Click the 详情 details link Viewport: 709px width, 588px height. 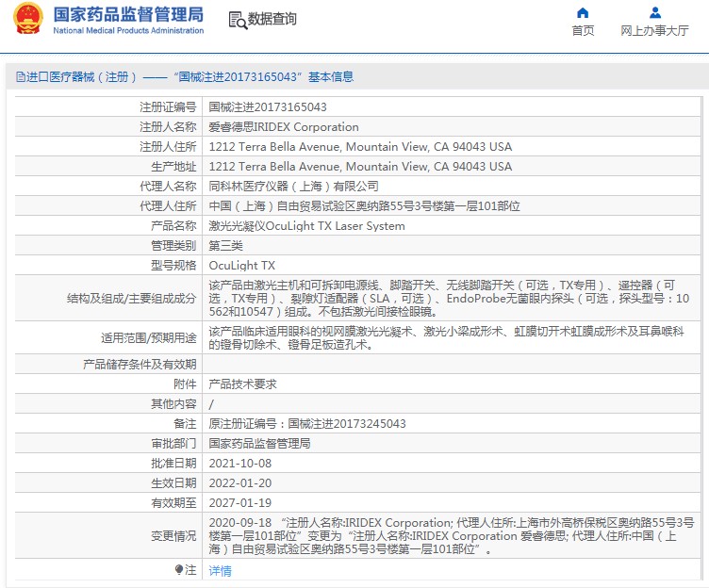point(221,571)
